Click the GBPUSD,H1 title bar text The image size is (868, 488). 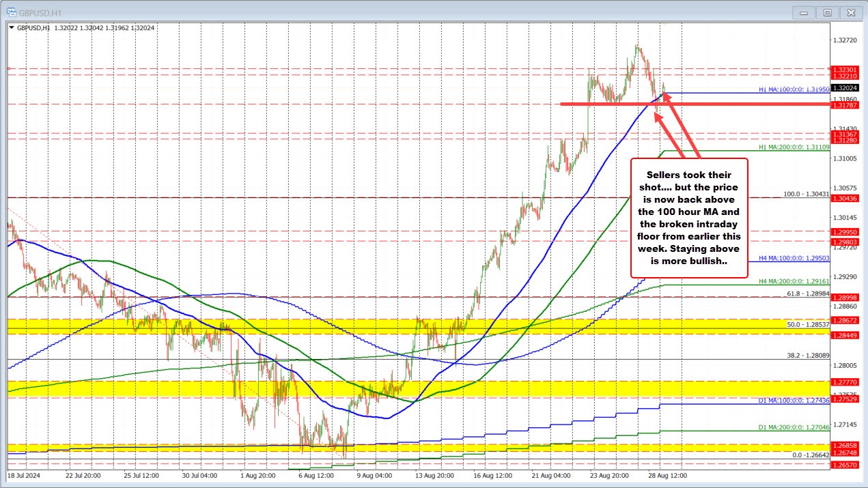point(41,12)
